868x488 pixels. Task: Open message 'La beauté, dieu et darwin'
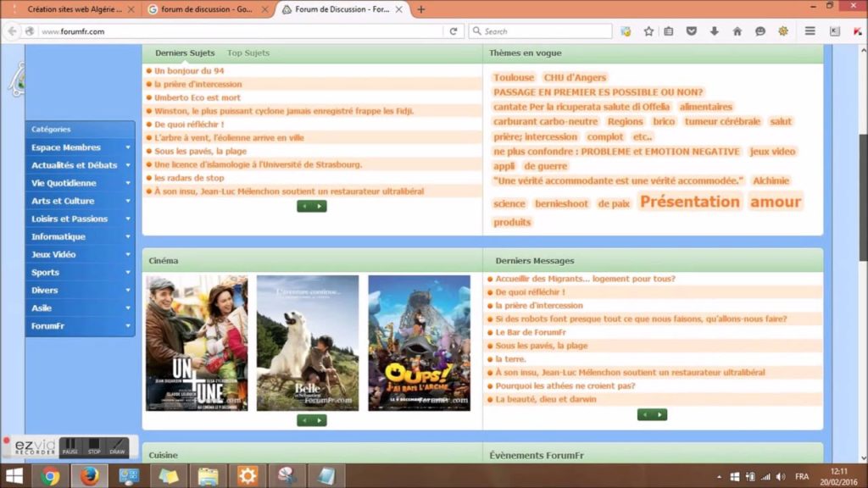click(x=546, y=400)
